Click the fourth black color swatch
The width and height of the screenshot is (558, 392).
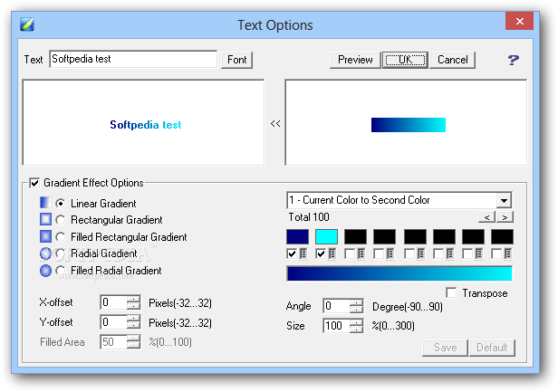384,236
